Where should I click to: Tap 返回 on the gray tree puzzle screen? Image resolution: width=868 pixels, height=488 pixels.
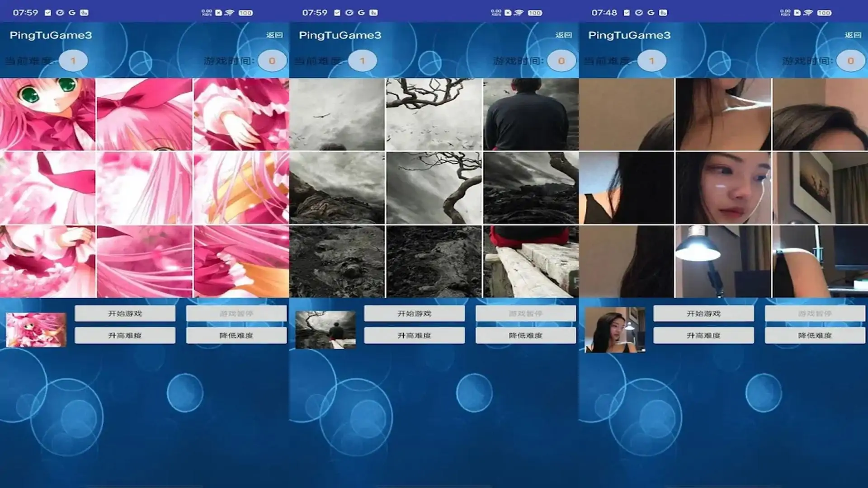point(564,35)
